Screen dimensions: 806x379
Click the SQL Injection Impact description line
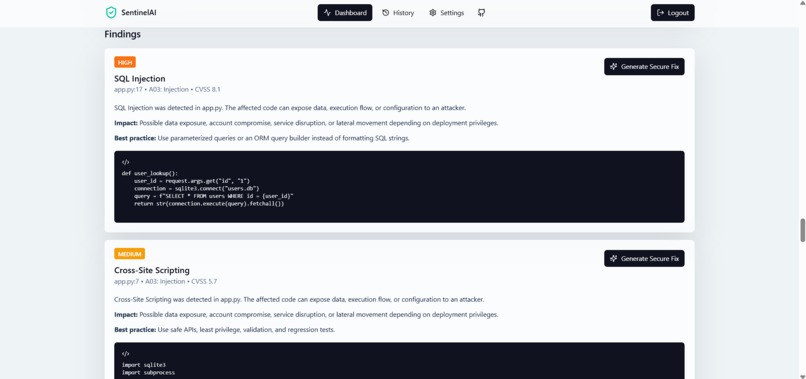pyautogui.click(x=306, y=123)
